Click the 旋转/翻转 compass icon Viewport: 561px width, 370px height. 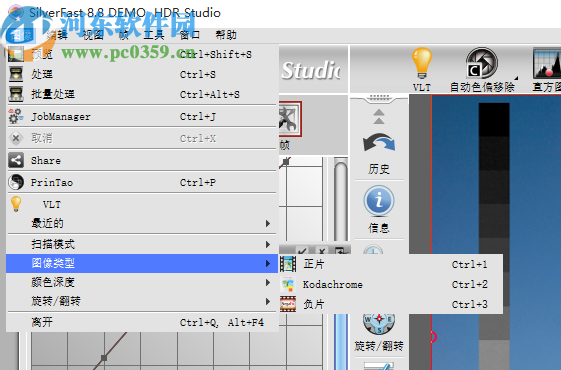[x=379, y=323]
